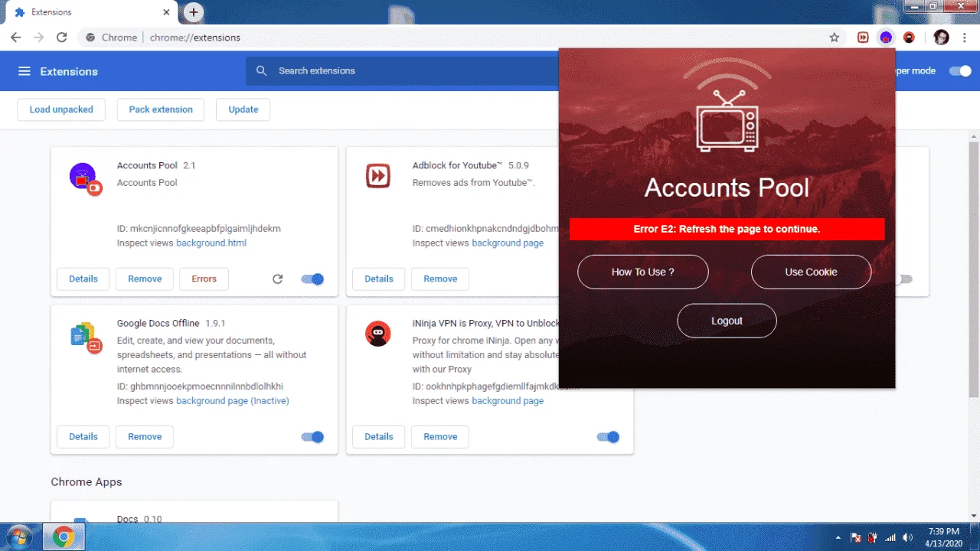
Task: Click the Error E2 refresh message banner
Action: point(727,229)
